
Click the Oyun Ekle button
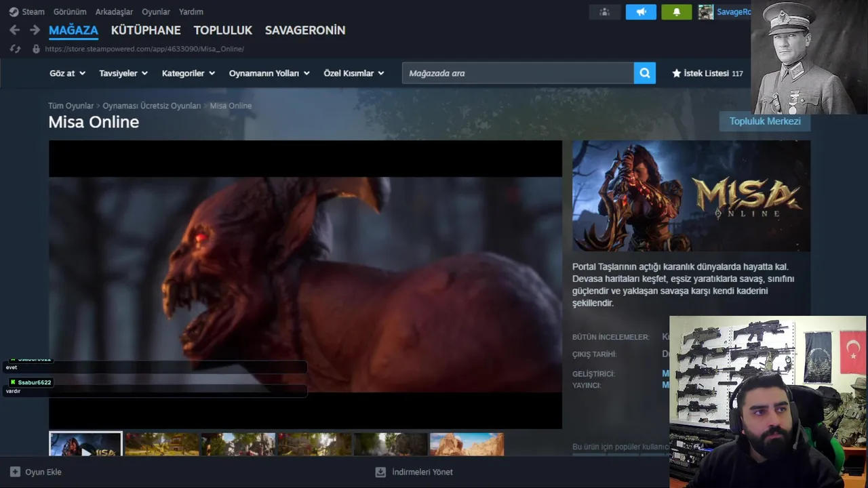36,472
